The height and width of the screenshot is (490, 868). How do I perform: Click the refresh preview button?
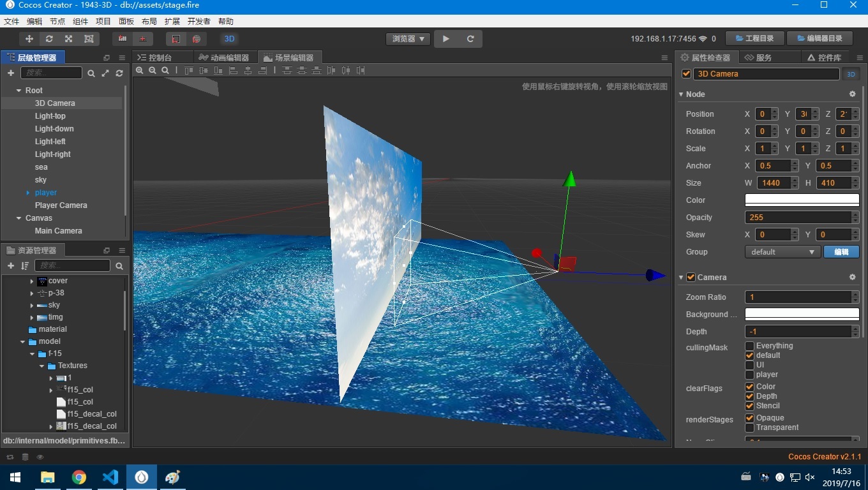pyautogui.click(x=470, y=39)
